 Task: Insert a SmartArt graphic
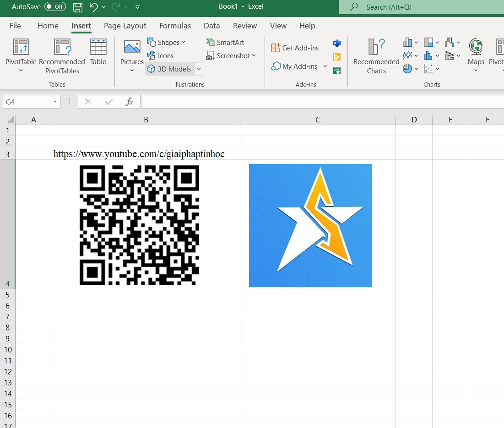225,43
